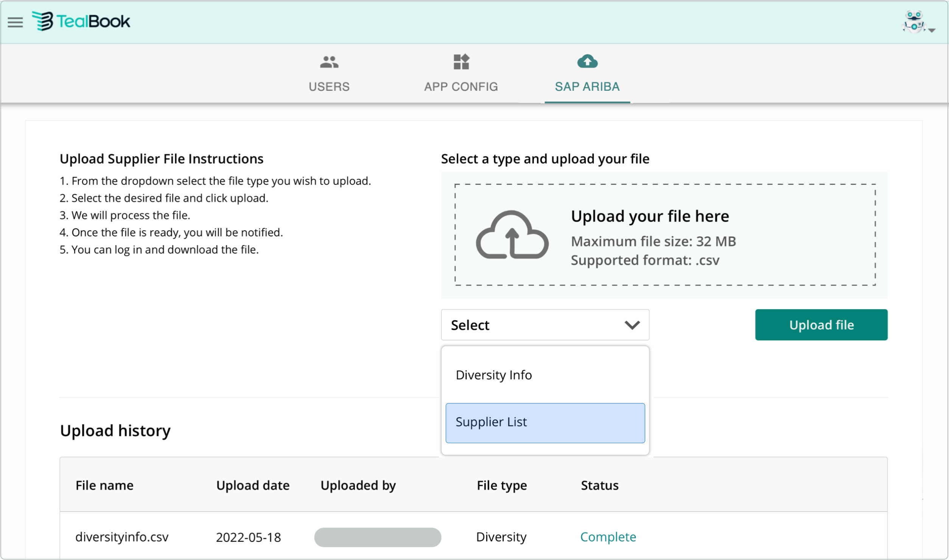
Task: Open the Select file type dropdown
Action: click(545, 325)
